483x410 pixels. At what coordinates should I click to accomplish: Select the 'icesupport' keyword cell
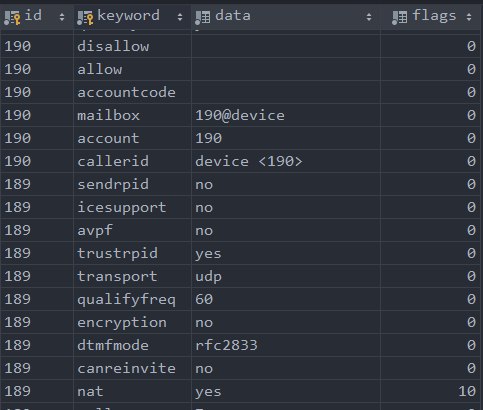coord(132,207)
